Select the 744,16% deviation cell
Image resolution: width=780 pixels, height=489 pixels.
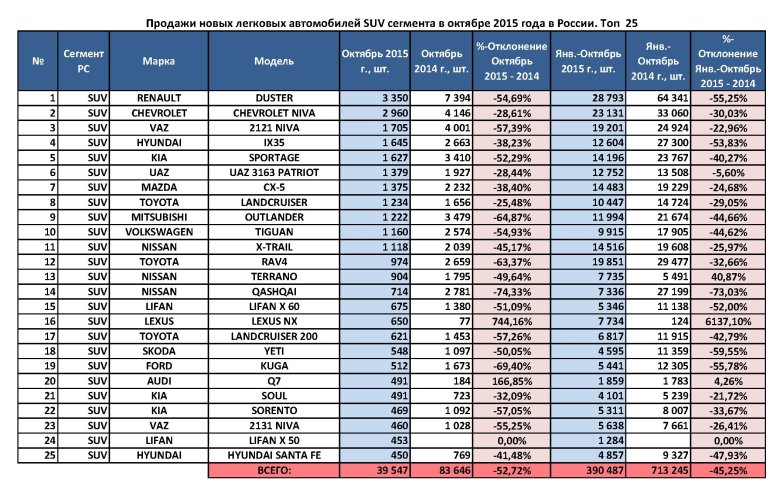(x=511, y=321)
